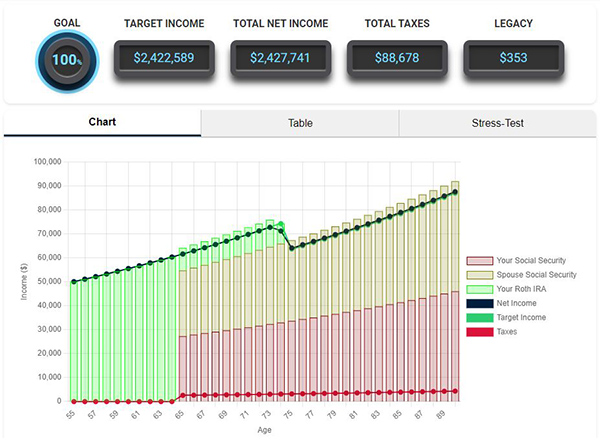Click the green Target Income marker near age 74
600x443 pixels.
pyautogui.click(x=281, y=225)
